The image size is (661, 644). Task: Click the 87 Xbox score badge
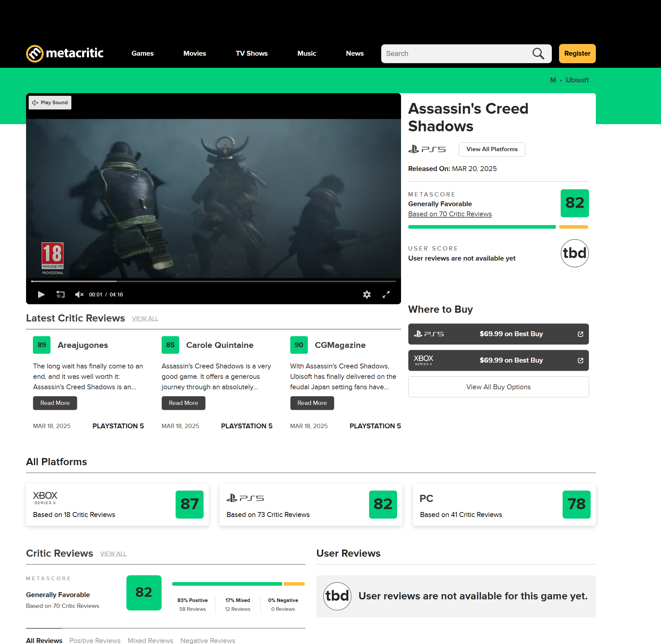click(189, 504)
